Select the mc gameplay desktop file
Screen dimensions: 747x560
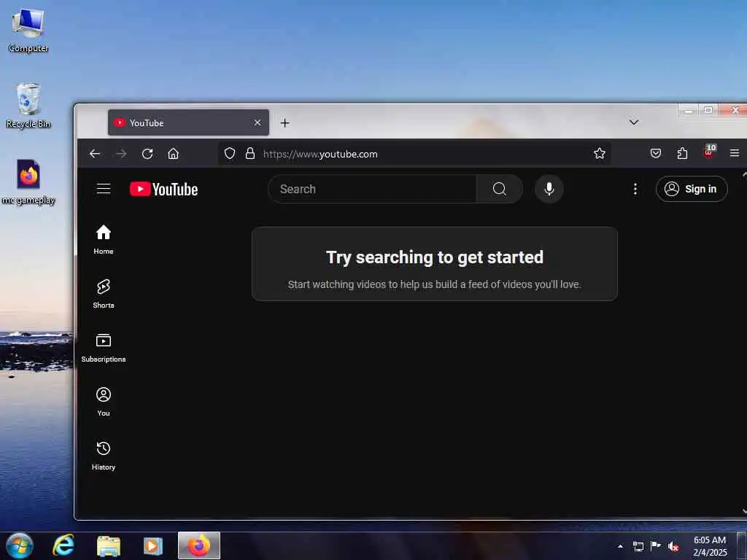(x=28, y=182)
